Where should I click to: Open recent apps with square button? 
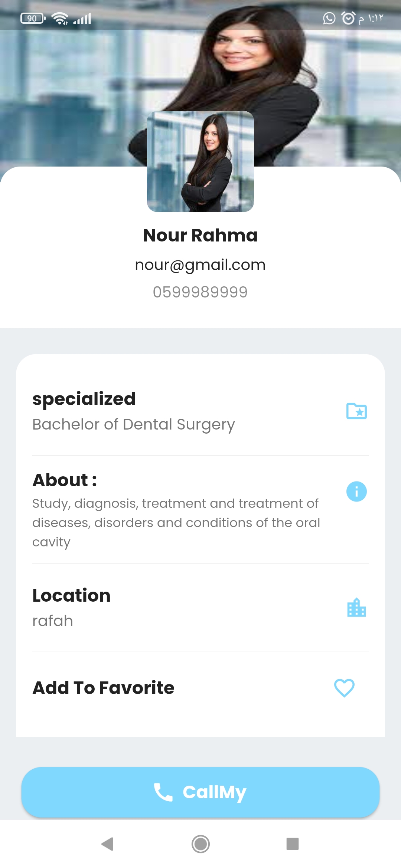(x=293, y=844)
